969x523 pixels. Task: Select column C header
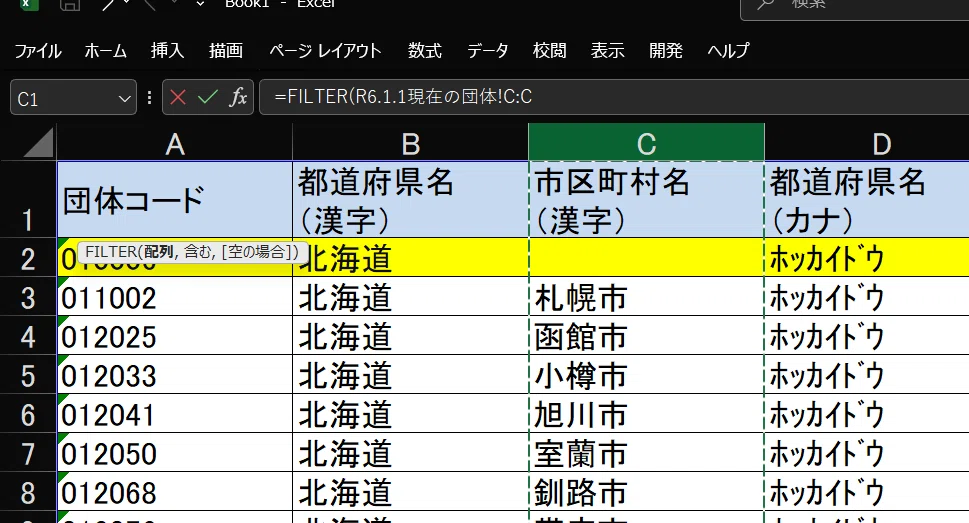tap(646, 143)
